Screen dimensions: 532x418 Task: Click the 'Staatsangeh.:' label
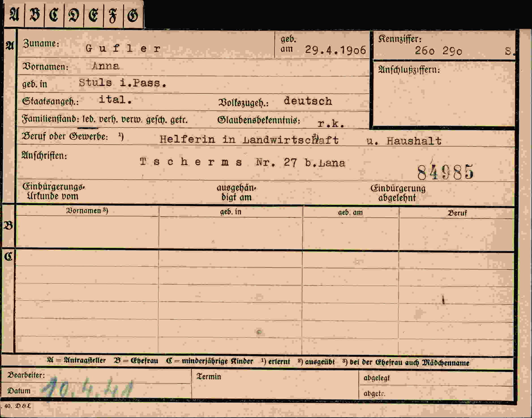(50, 101)
